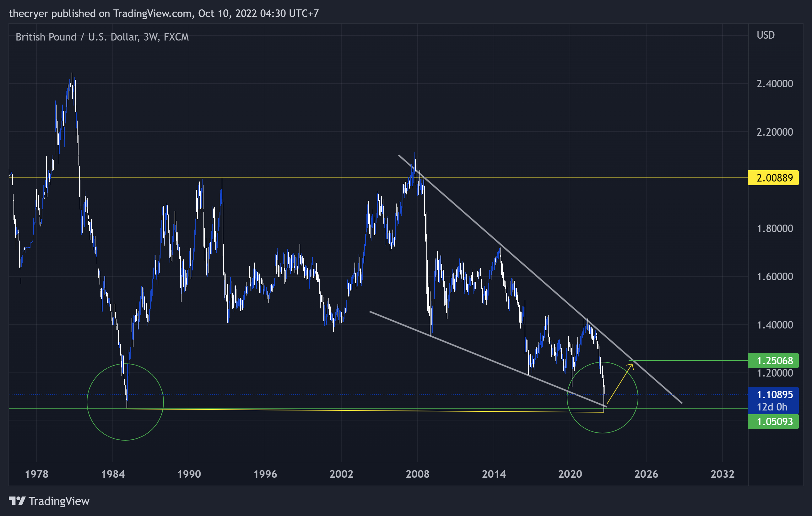This screenshot has width=812, height=516.
Task: Click the 2026 time axis label
Action: [646, 474]
